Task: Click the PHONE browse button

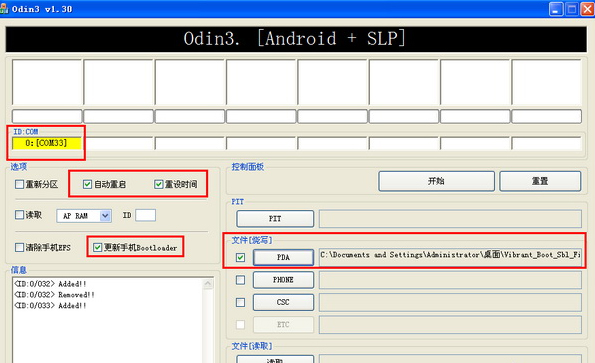Action: (283, 280)
